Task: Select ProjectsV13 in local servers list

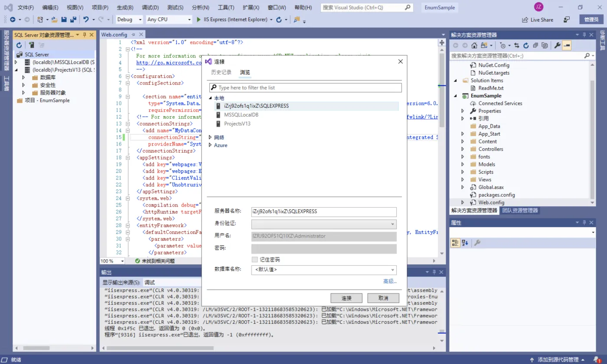Action: [x=237, y=124]
